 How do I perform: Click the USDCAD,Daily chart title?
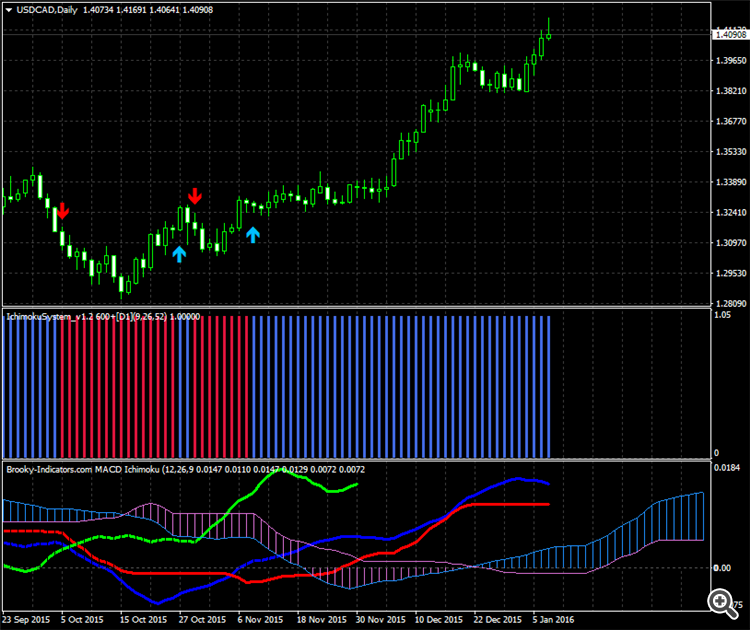tap(47, 10)
